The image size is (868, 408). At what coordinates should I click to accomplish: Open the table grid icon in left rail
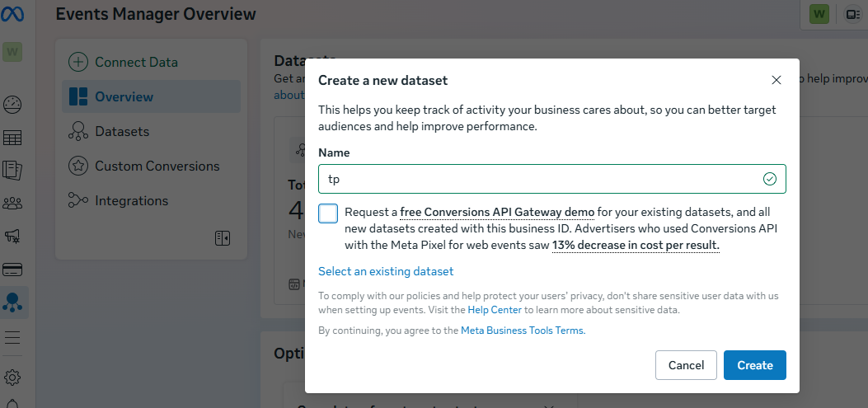pos(12,138)
